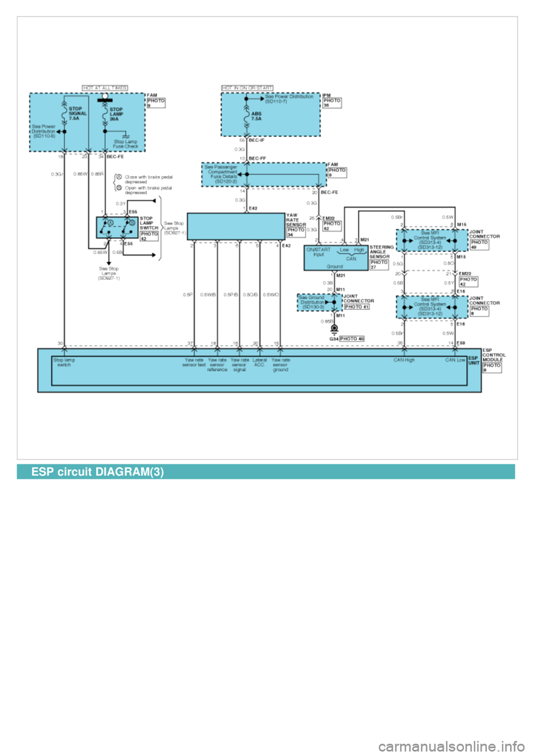Click the G34 ground symbol

335,329
